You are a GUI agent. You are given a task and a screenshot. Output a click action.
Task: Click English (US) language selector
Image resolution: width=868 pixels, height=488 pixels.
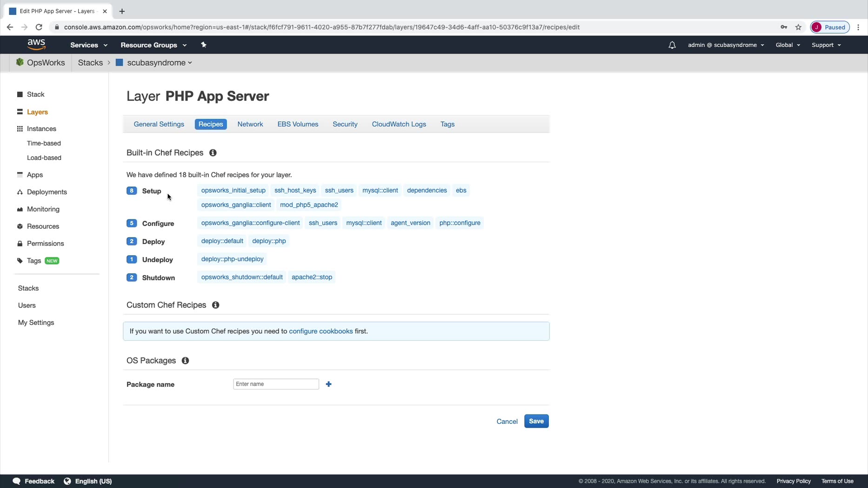click(93, 481)
